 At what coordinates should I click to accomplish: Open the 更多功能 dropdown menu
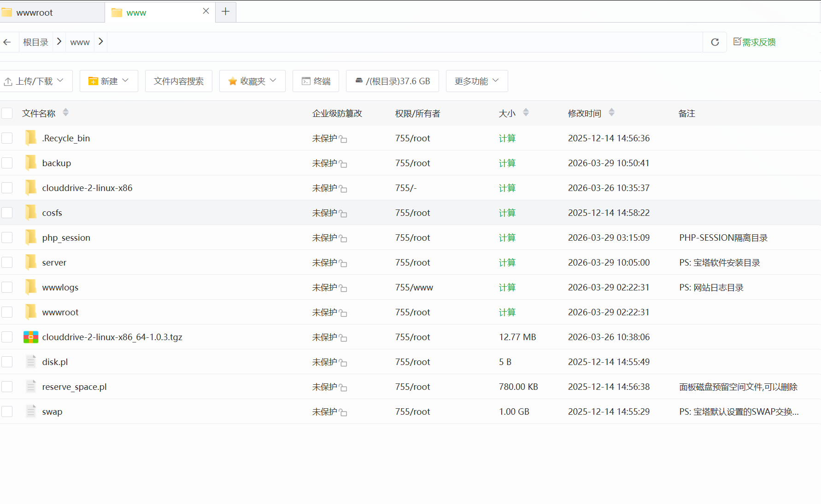click(476, 81)
